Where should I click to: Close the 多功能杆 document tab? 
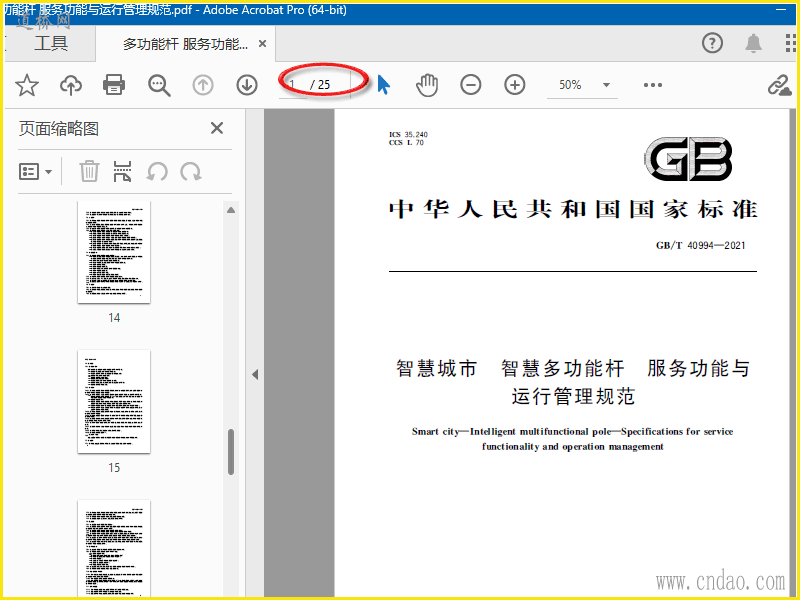[x=262, y=44]
